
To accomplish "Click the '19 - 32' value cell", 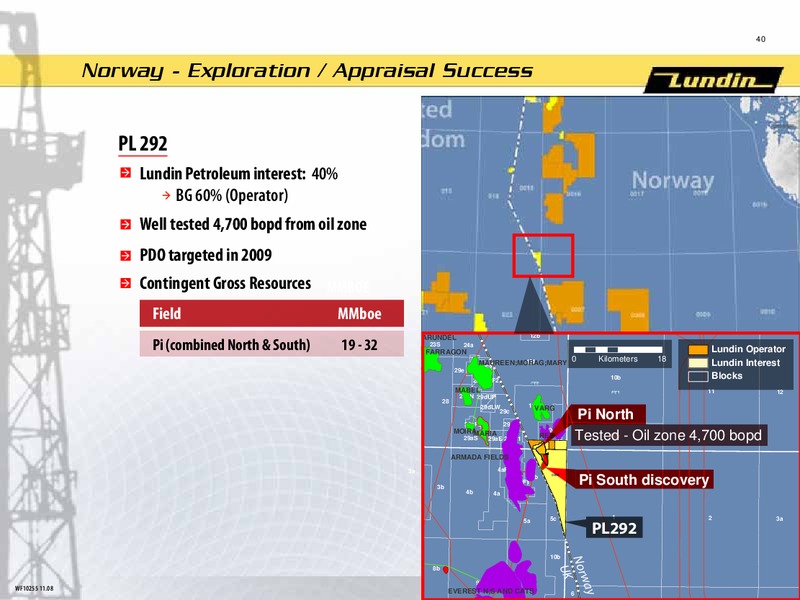I will click(359, 345).
